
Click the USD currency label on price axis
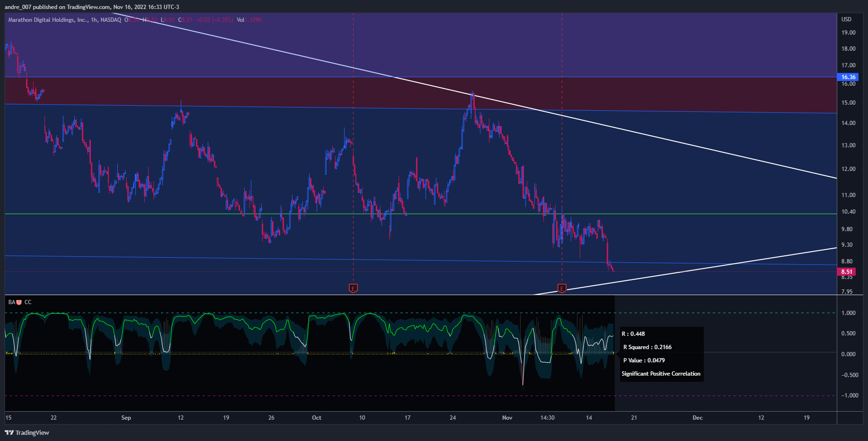coord(846,19)
